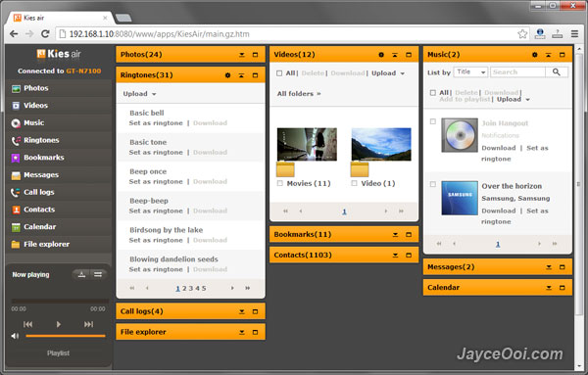
Task: Open Ringtones panel settings gear
Action: [227, 75]
